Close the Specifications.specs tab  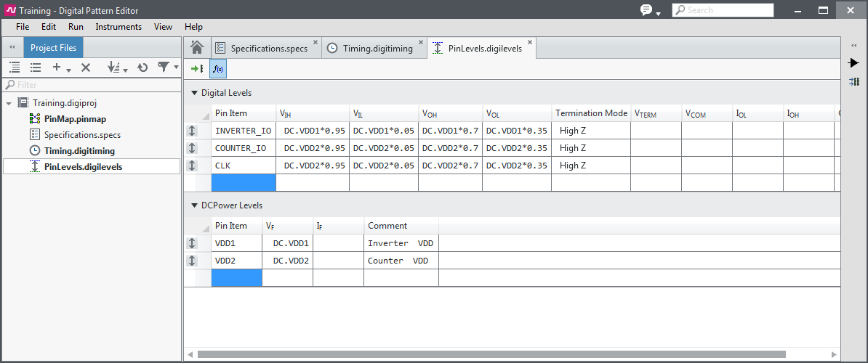click(x=316, y=42)
